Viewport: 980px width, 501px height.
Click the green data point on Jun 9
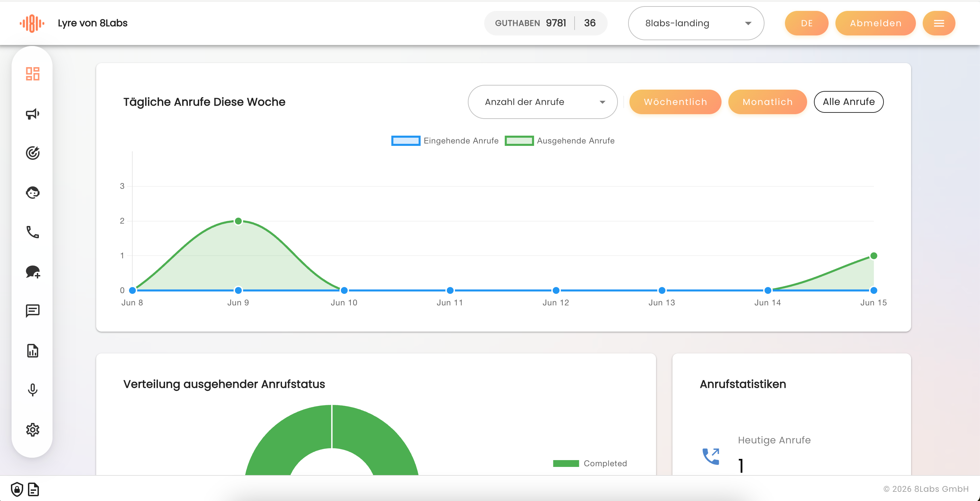238,221
